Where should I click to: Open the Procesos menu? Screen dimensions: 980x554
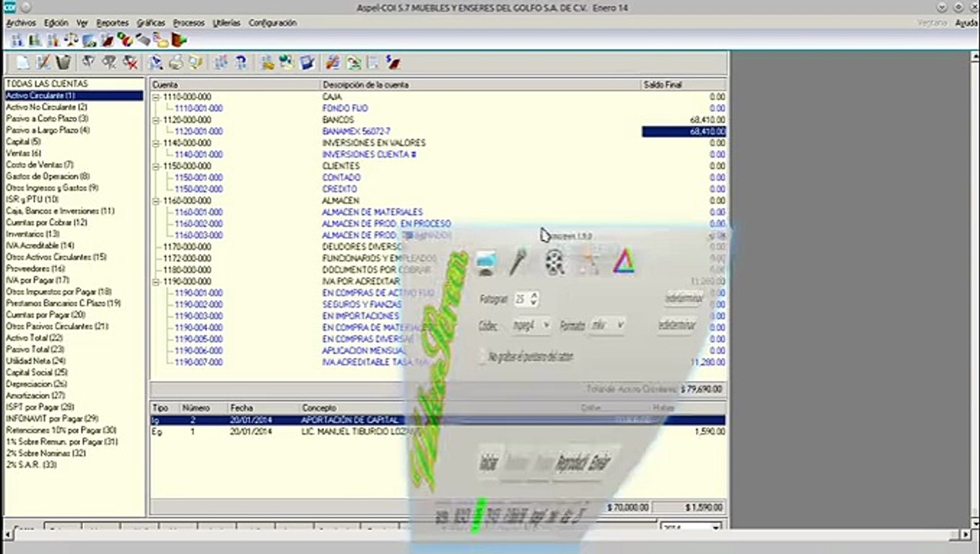(x=189, y=23)
